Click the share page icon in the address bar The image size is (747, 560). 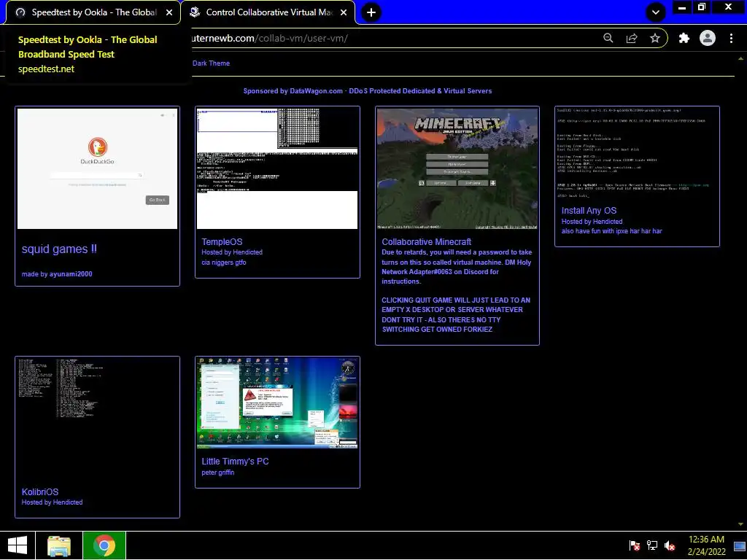[632, 38]
